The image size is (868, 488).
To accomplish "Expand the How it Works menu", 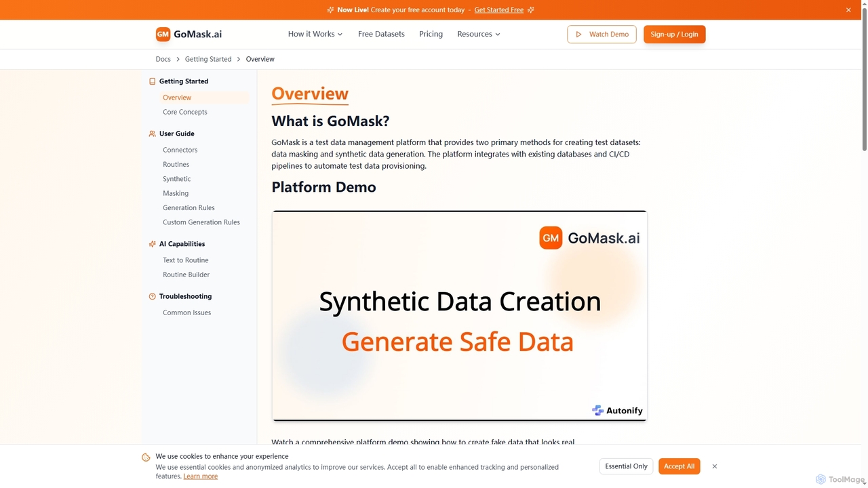I will (315, 35).
